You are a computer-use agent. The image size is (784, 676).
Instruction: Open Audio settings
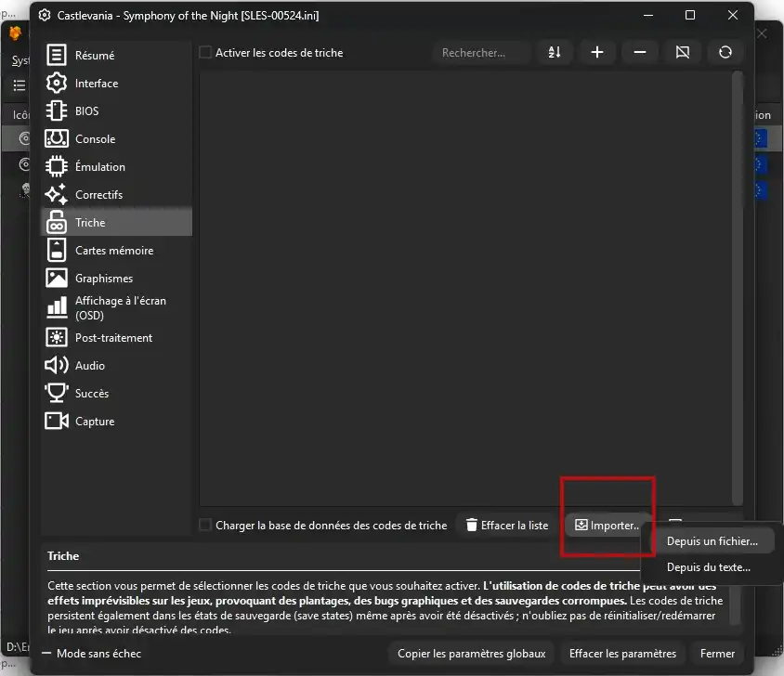tap(116, 366)
